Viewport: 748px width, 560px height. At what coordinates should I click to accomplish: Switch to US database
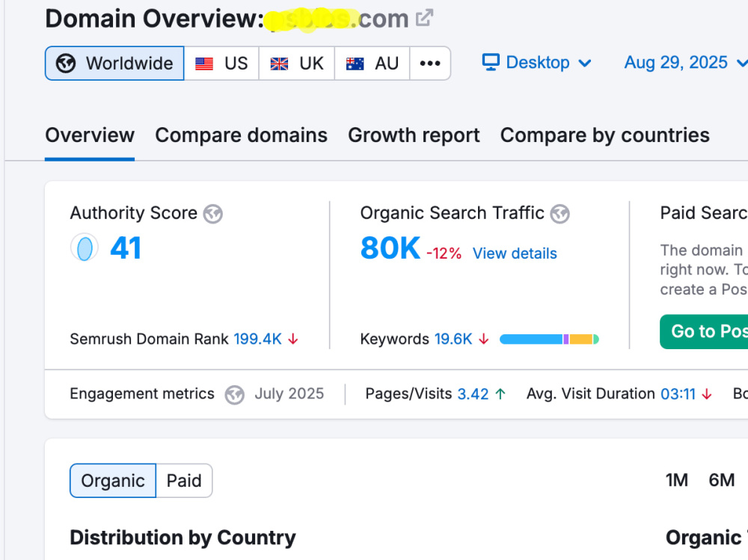222,64
